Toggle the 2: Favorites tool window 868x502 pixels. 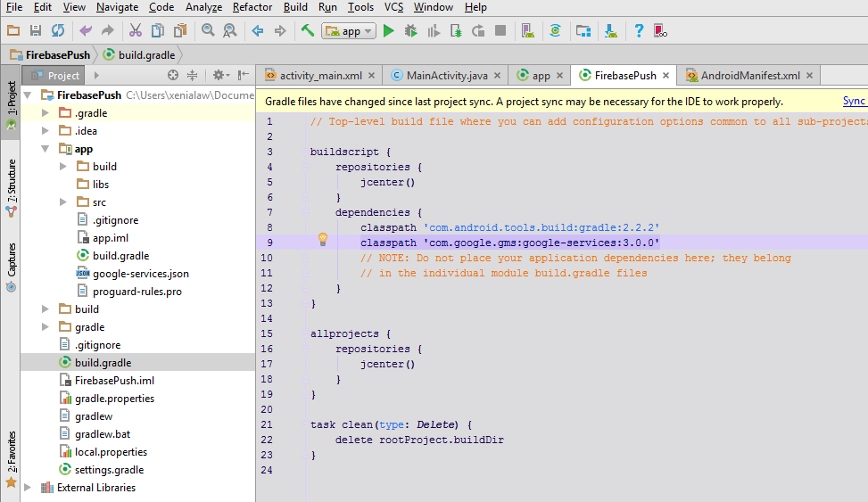tap(11, 458)
